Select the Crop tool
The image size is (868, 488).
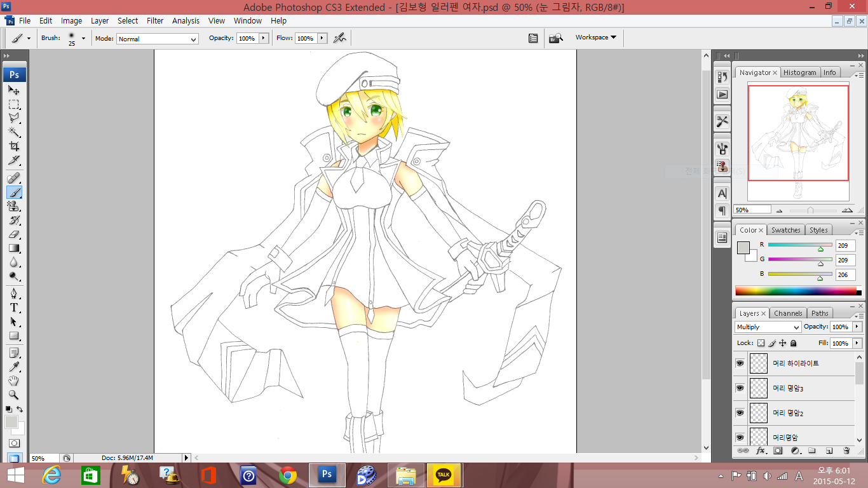[x=14, y=146]
